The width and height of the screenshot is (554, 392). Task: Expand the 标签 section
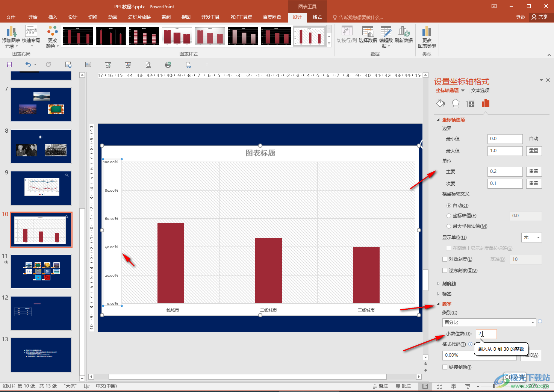(x=447, y=294)
